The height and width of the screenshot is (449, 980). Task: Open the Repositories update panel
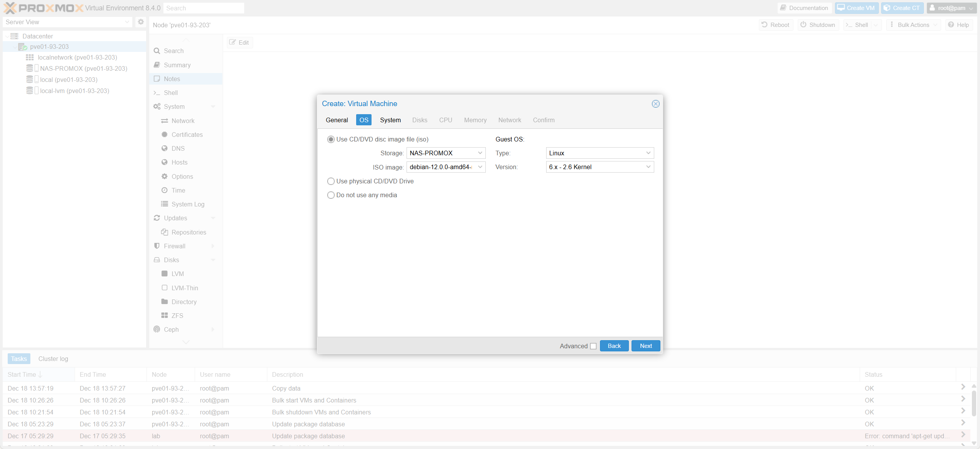189,232
